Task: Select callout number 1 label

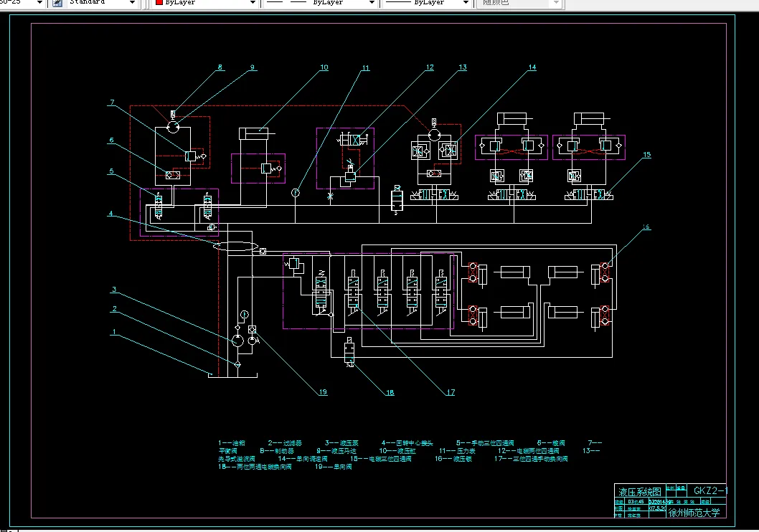Action: [114, 332]
